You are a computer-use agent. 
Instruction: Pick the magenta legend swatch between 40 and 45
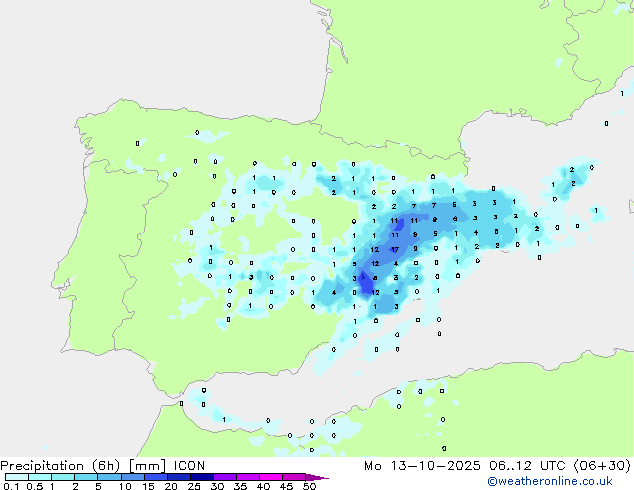click(x=271, y=477)
